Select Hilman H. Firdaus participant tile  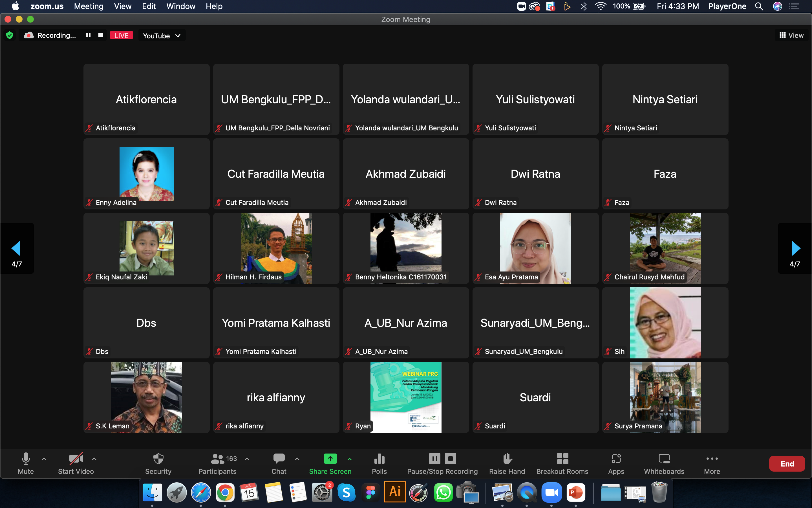(x=276, y=248)
